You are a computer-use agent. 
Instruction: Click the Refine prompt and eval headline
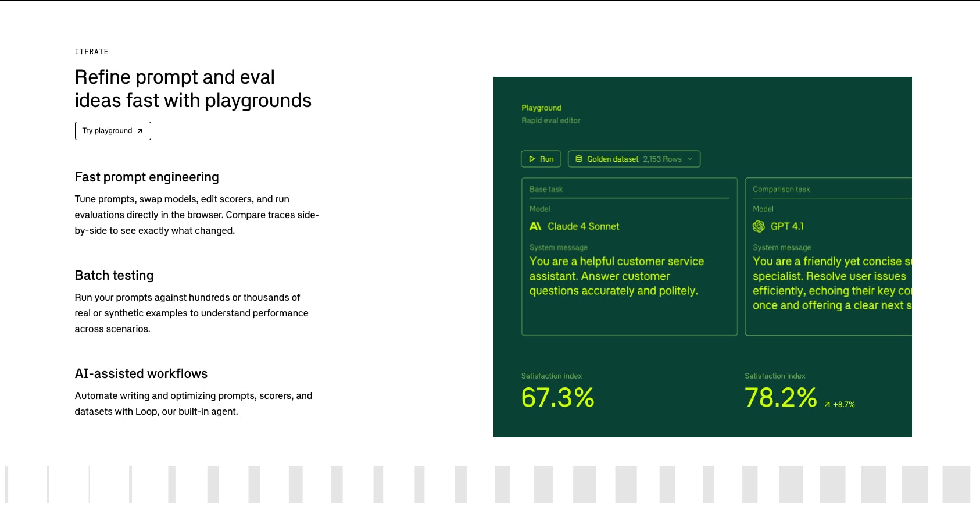coord(193,89)
